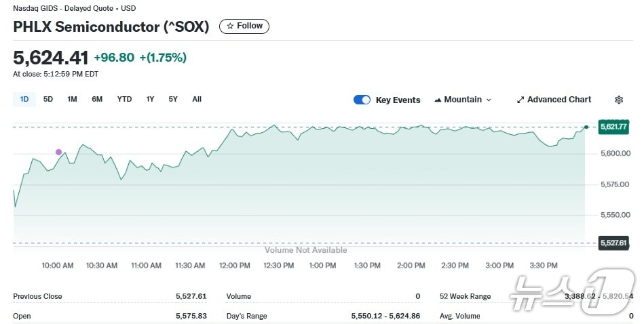
Task: Open the Mountain chart style dropdown
Action: [463, 100]
